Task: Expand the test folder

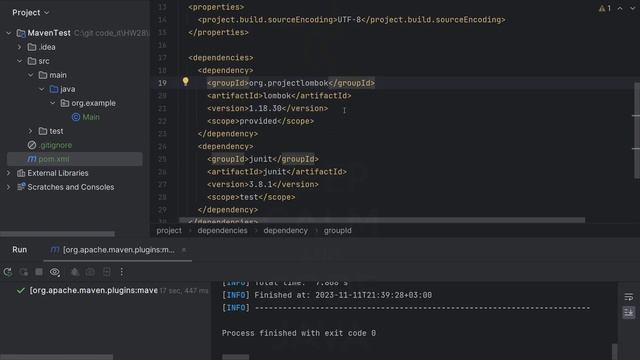Action: [x=31, y=131]
